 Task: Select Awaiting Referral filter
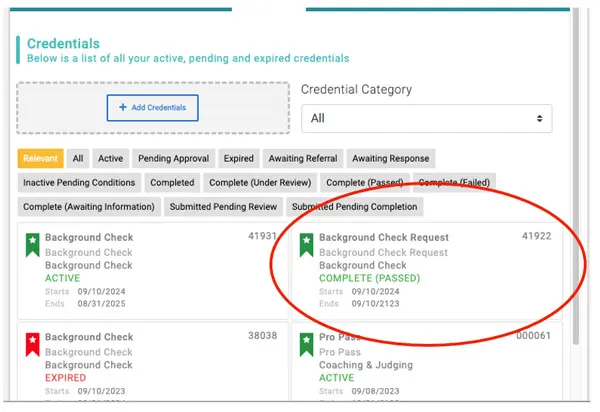click(x=302, y=158)
